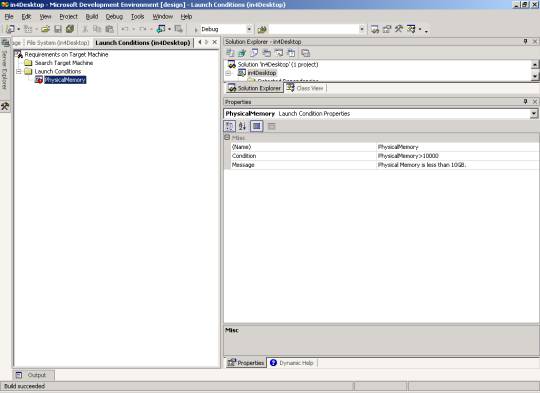Select the Search Target Machine folder
This screenshot has height=393, width=540.
(64, 63)
